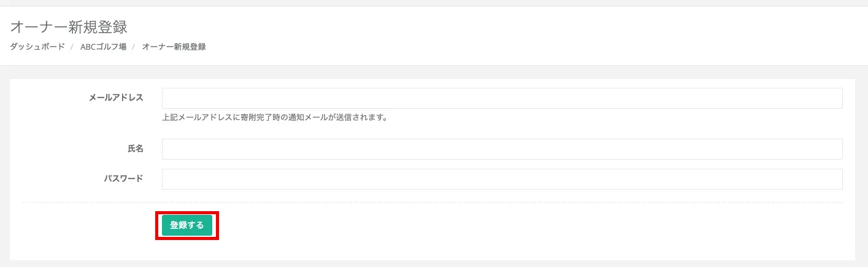Viewport: 868px width, 267px height.
Task: Place cursor in the password entry box
Action: (x=502, y=179)
